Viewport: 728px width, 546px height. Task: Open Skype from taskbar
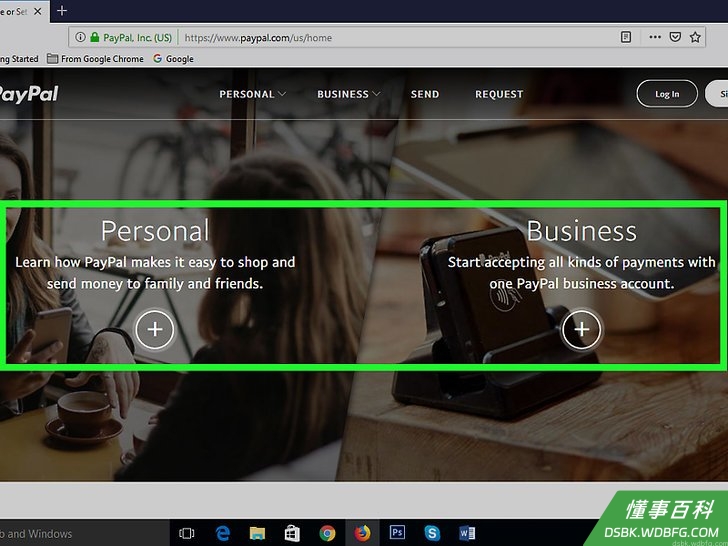(432, 533)
